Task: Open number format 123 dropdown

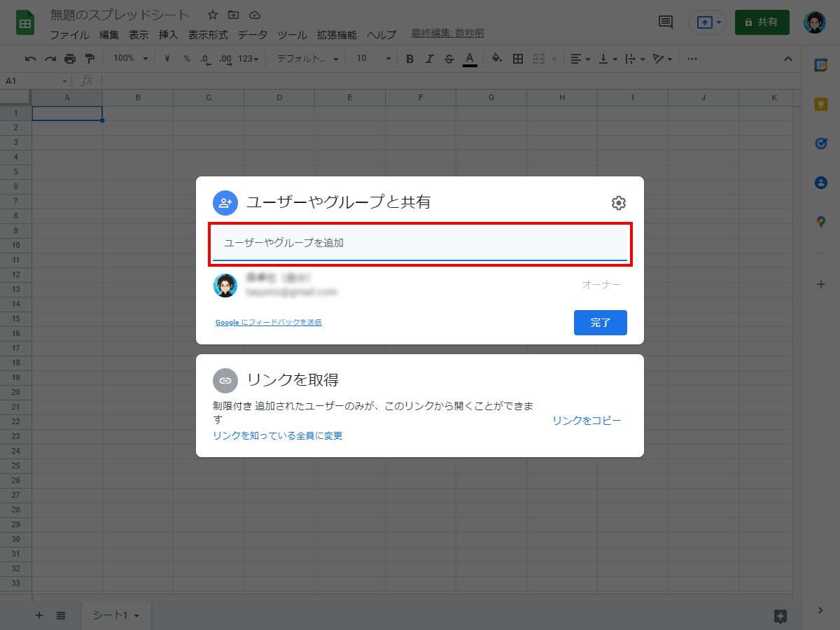Action: pyautogui.click(x=248, y=59)
